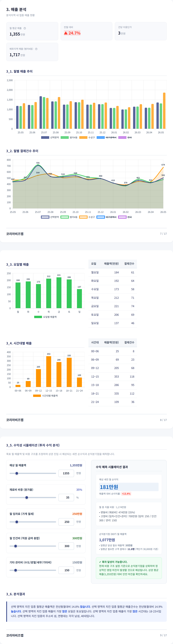This screenshot has width=173, height=644.
Task: Show 대구광역시 series in 월별 결제건수 추이 chart
Action: (107, 217)
